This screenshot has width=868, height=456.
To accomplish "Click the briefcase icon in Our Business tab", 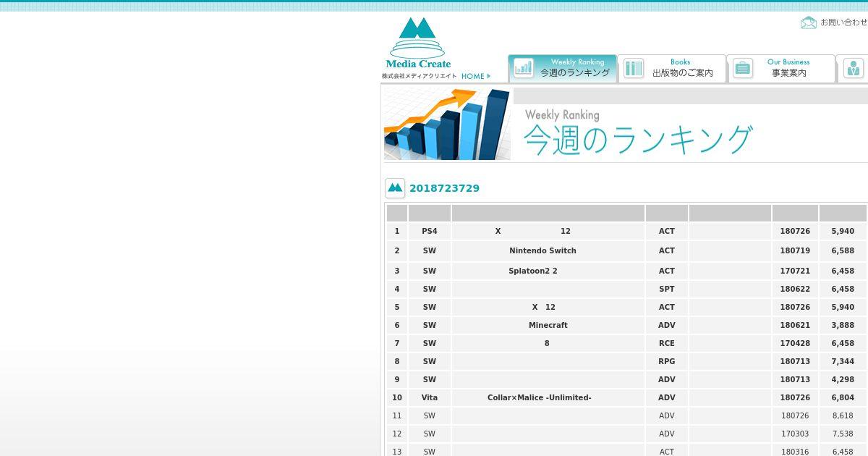I will (x=742, y=68).
